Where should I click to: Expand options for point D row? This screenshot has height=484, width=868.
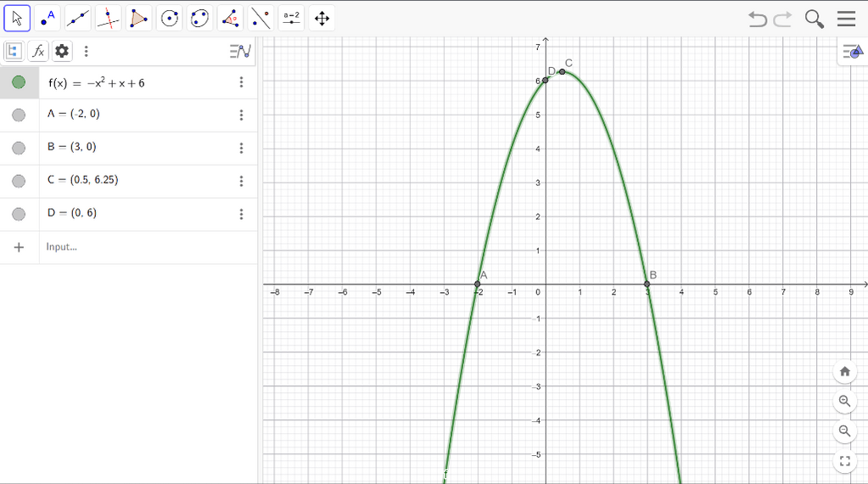[x=241, y=214]
